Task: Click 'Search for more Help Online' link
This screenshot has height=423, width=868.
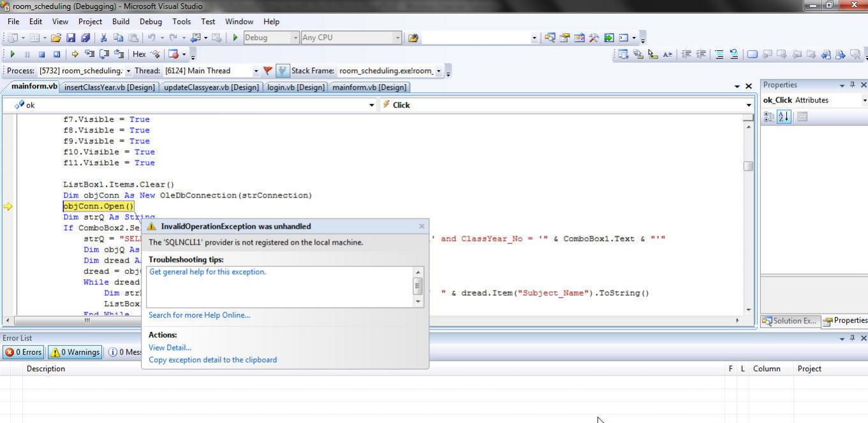Action: click(199, 315)
